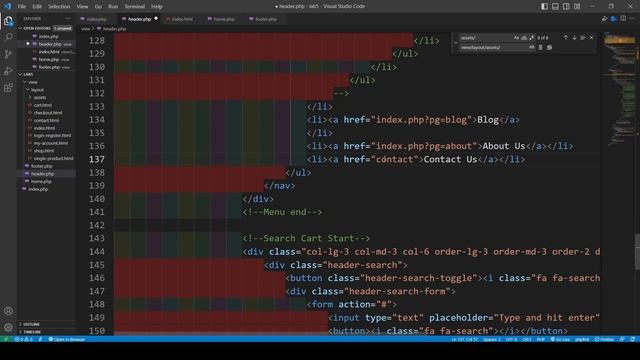Open the Accounts menu icon
Image resolution: width=640 pixels, height=360 pixels.
pyautogui.click(x=8, y=311)
